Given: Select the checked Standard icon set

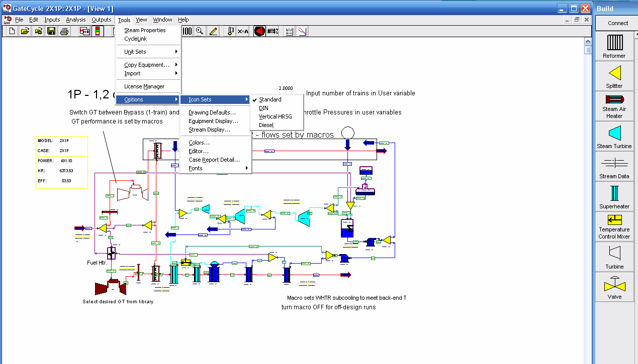Looking at the screenshot, I should (x=277, y=99).
